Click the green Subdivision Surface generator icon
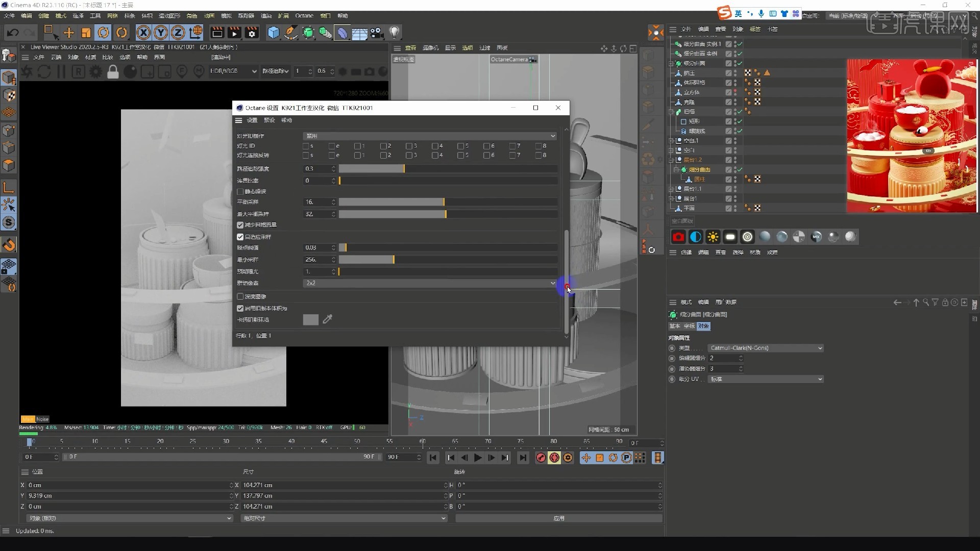980x551 pixels. [x=308, y=33]
